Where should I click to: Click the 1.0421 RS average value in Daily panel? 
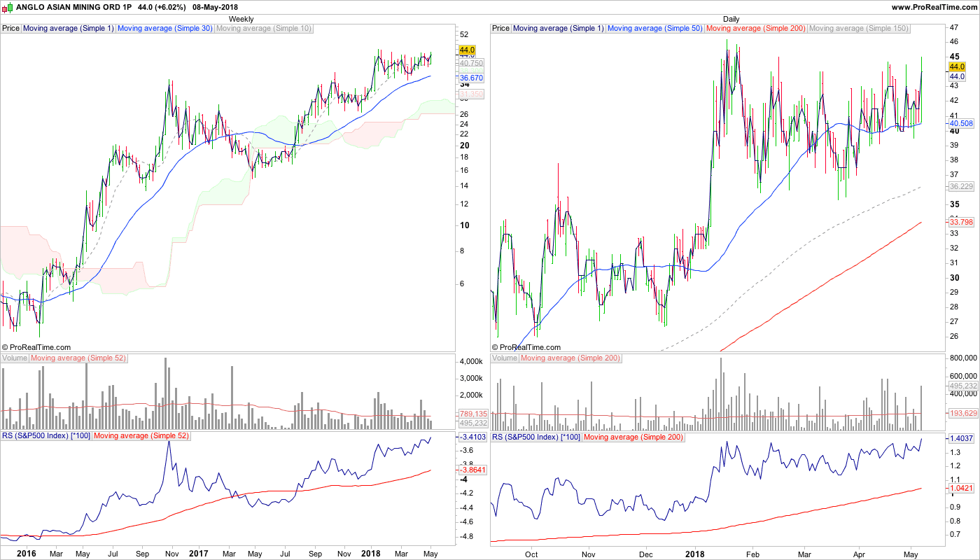(961, 488)
